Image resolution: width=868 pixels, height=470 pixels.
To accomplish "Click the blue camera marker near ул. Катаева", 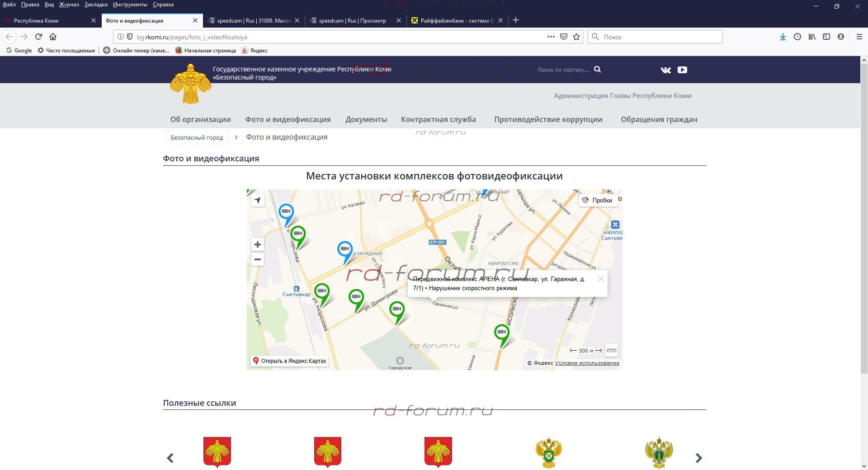I will [286, 212].
